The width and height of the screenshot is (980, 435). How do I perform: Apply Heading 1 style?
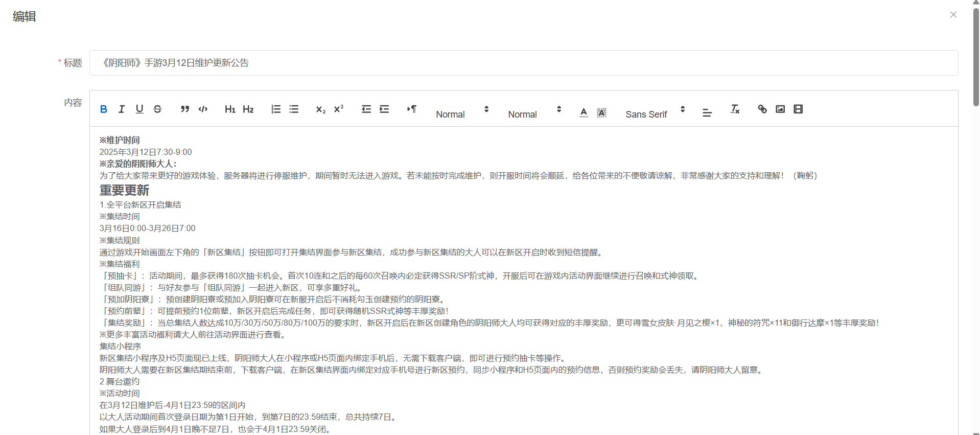tap(230, 109)
